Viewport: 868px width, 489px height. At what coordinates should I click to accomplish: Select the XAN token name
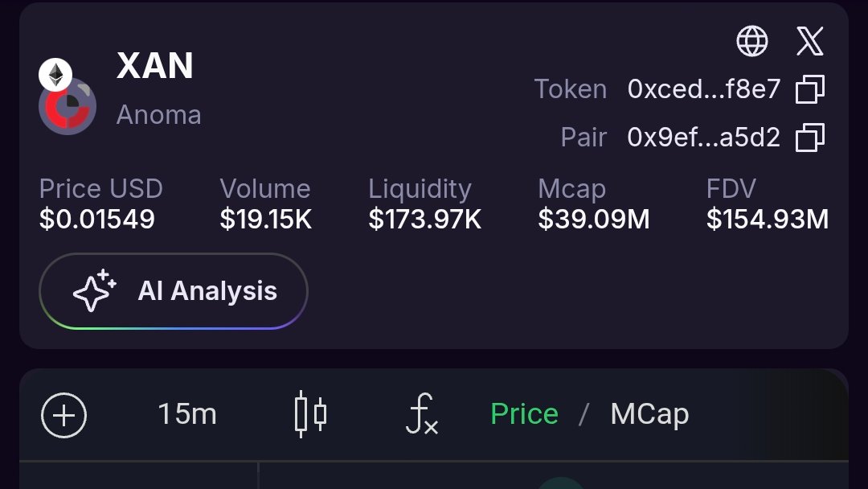point(155,66)
